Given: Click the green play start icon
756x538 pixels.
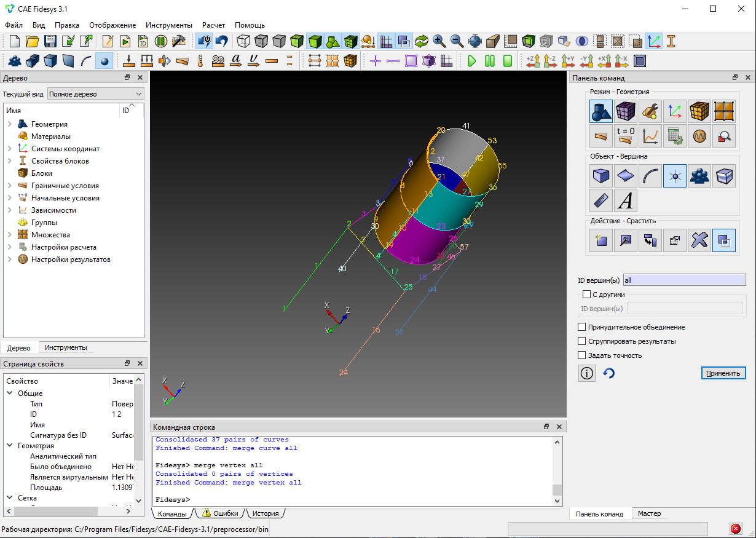Looking at the screenshot, I should [472, 61].
